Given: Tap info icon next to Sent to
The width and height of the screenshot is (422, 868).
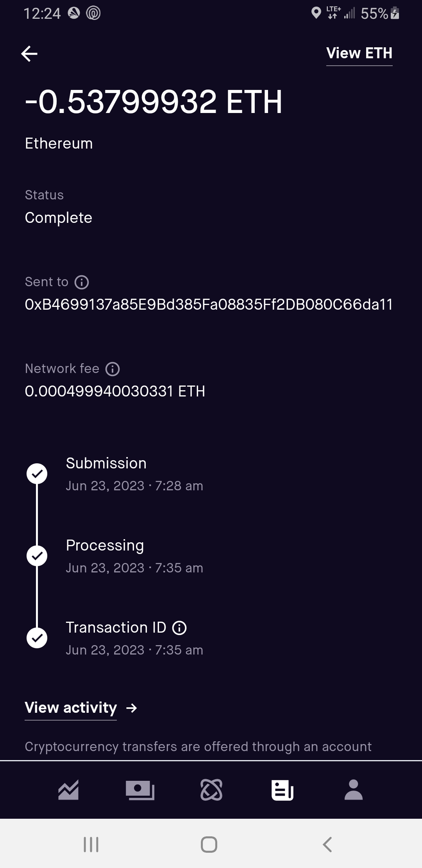Looking at the screenshot, I should click(82, 282).
